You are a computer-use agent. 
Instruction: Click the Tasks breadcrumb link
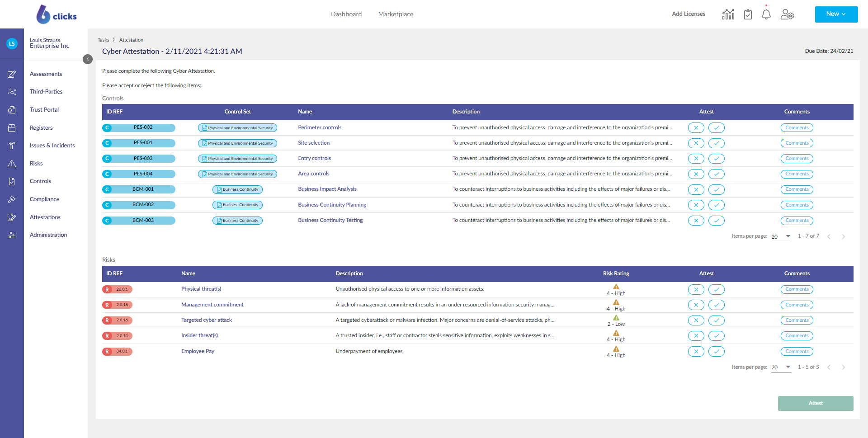[x=104, y=40]
